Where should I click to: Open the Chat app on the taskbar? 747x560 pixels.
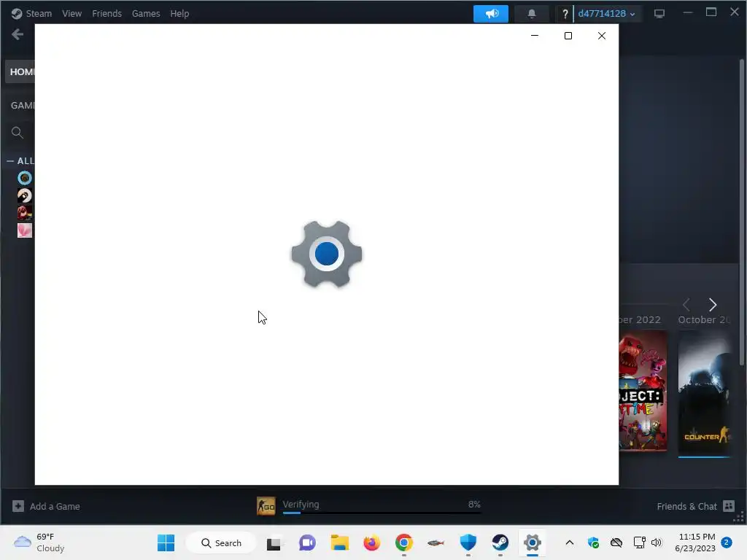(307, 542)
